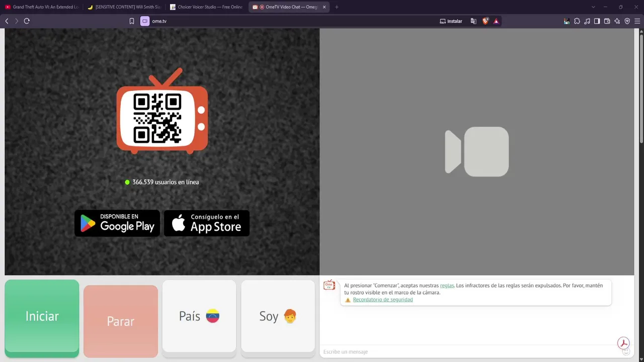This screenshot has height=362, width=644.
Task: Click the red Adobe Acrobat floating icon
Action: pos(624,343)
